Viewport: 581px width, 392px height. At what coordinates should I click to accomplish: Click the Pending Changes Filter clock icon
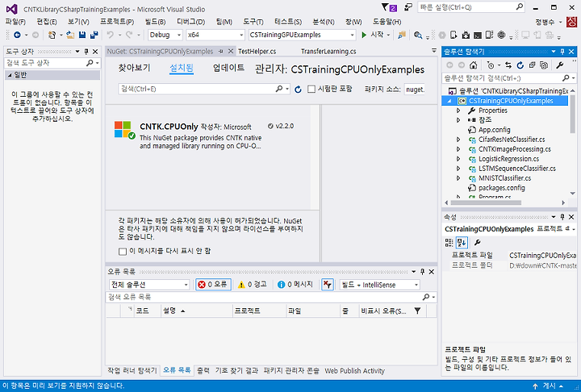click(491, 65)
